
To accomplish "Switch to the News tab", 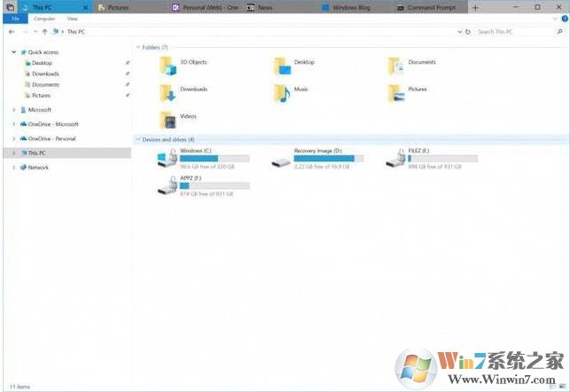I will pos(279,7).
